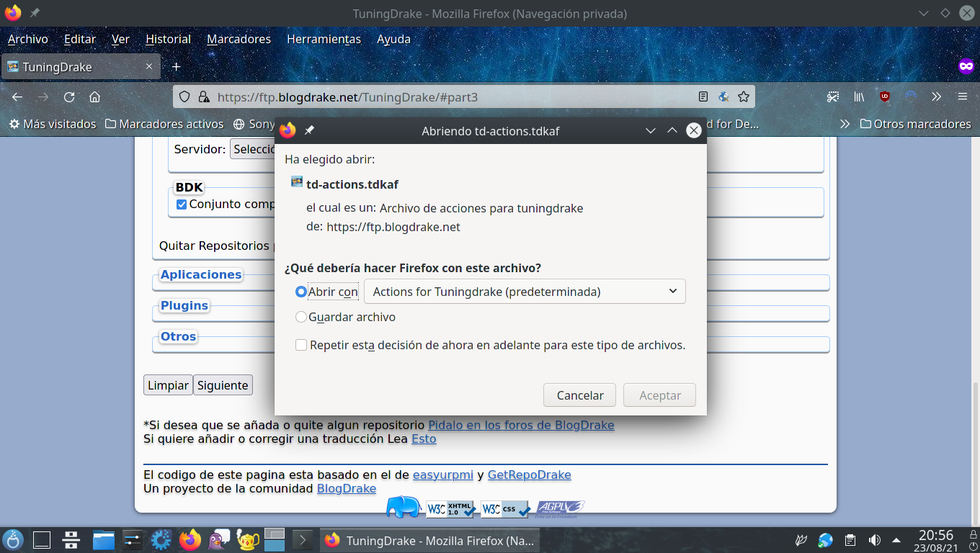980x553 pixels.
Task: Open the 'Esto' translation link
Action: [424, 439]
